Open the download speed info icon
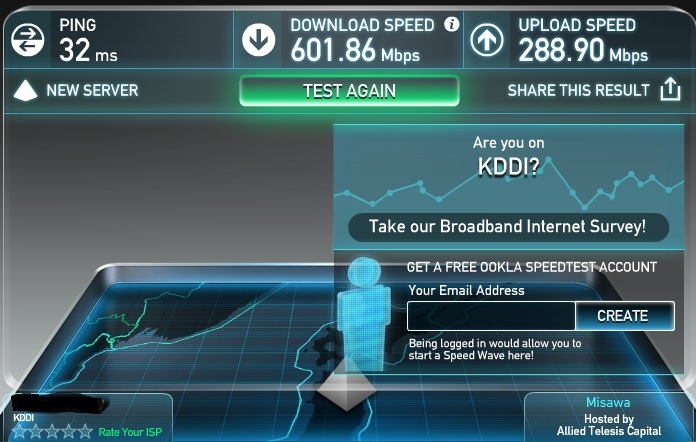This screenshot has height=442, width=696. 451,24
